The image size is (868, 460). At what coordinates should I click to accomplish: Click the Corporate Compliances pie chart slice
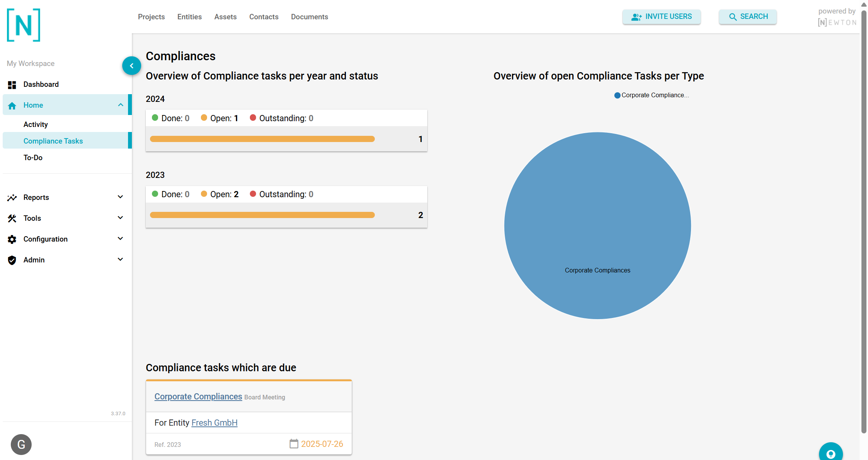(597, 226)
